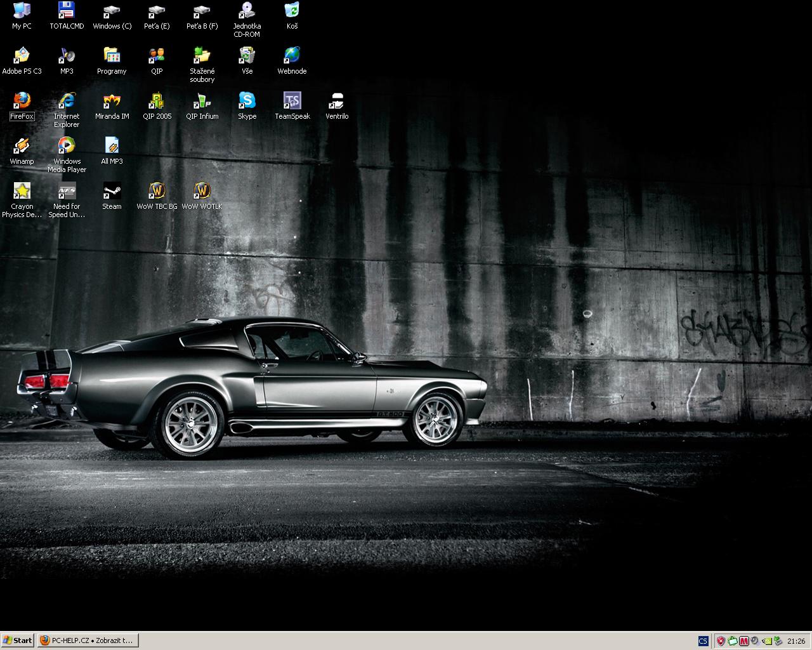The height and width of the screenshot is (650, 812).
Task: Click the Crayon Physics Deluxe icon
Action: (x=22, y=192)
